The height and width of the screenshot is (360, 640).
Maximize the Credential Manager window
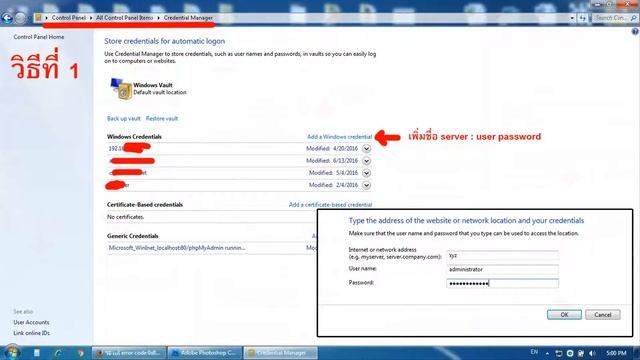(609, 4)
